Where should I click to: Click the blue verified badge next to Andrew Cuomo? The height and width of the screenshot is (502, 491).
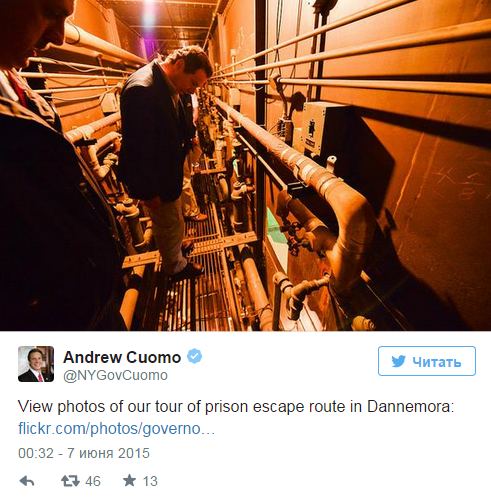tap(194, 357)
